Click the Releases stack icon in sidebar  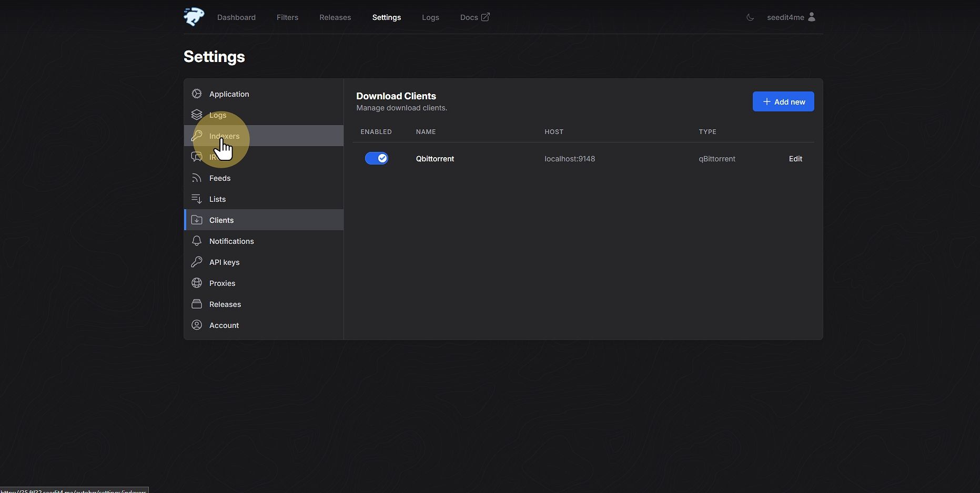point(197,304)
